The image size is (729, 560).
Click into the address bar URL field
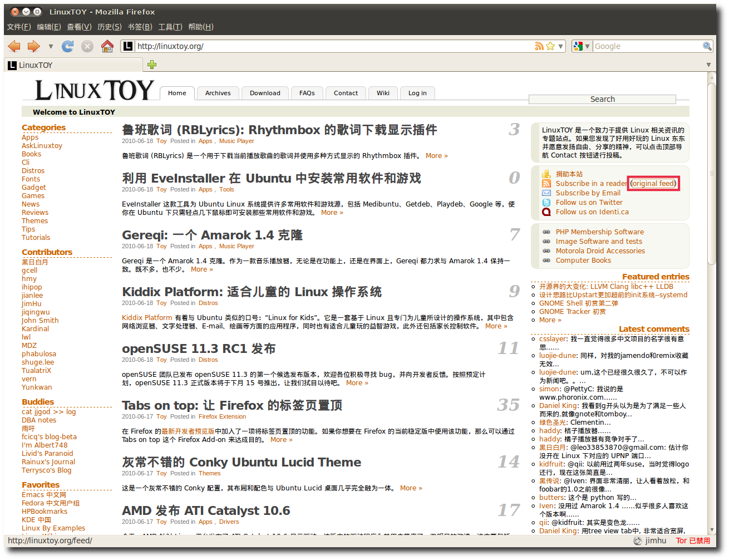[x=334, y=46]
